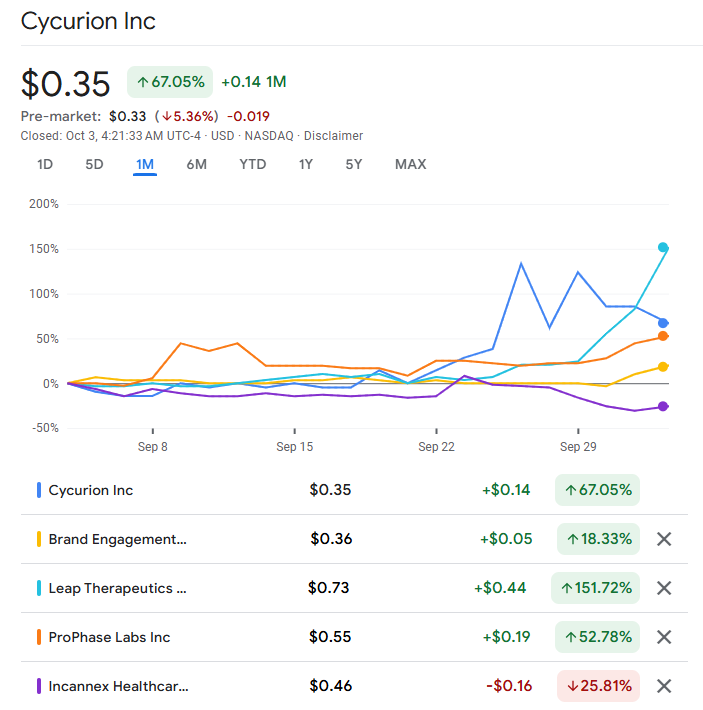Select the 6M time range

click(196, 164)
